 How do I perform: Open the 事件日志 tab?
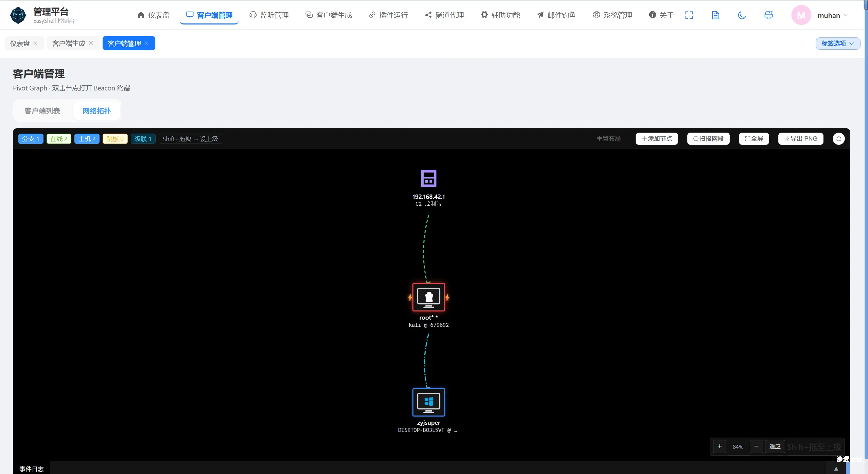click(32, 469)
